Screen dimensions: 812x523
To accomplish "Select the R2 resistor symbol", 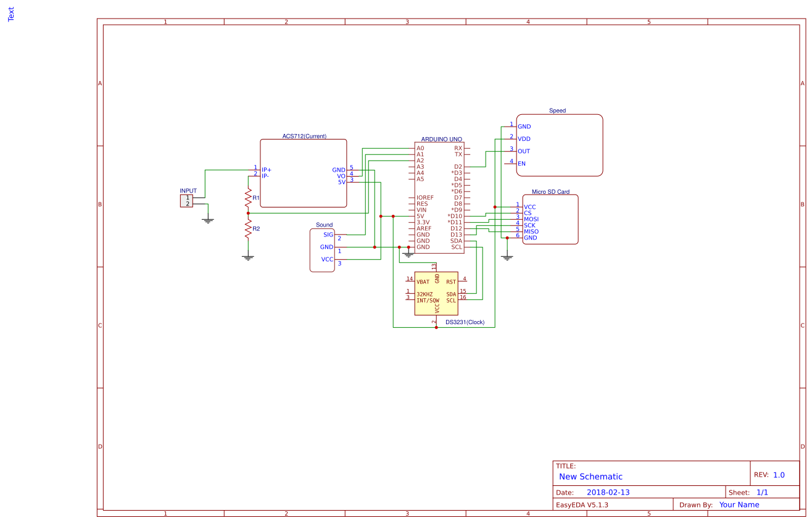I will point(248,229).
